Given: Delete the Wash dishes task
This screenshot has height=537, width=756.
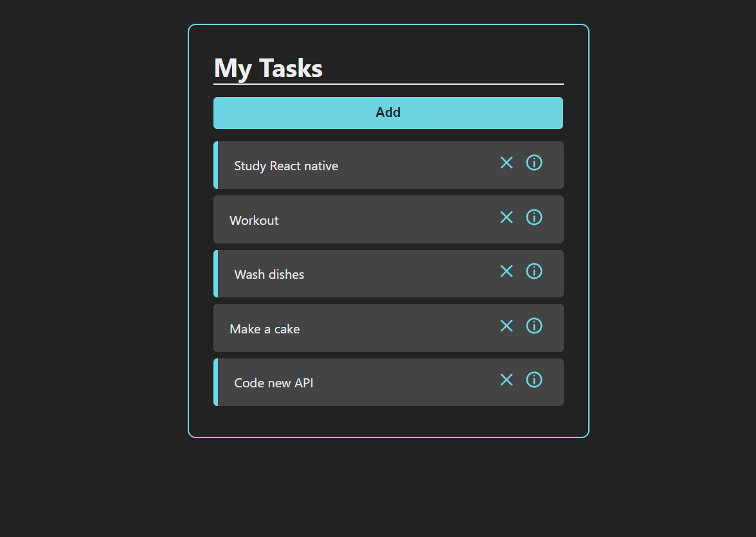Looking at the screenshot, I should [507, 271].
